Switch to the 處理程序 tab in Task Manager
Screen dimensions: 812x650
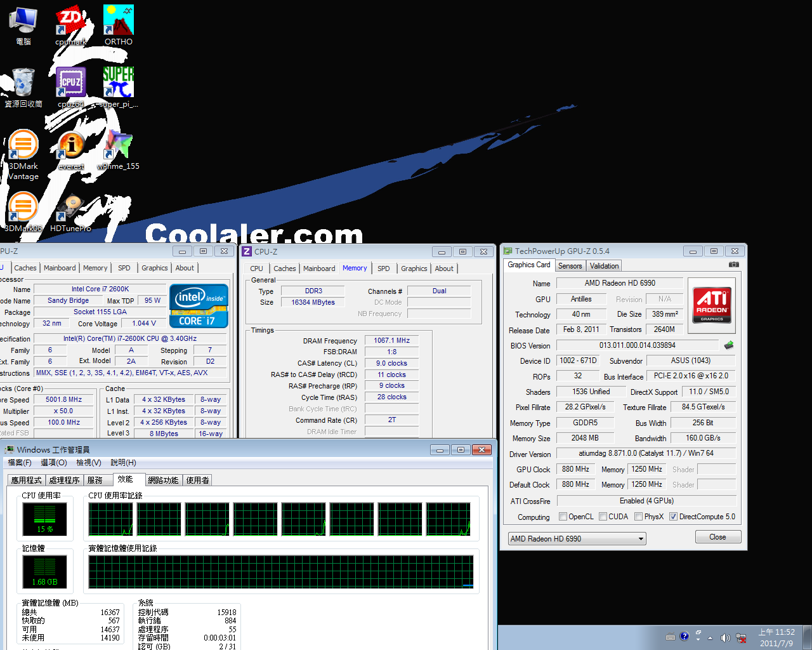click(64, 481)
